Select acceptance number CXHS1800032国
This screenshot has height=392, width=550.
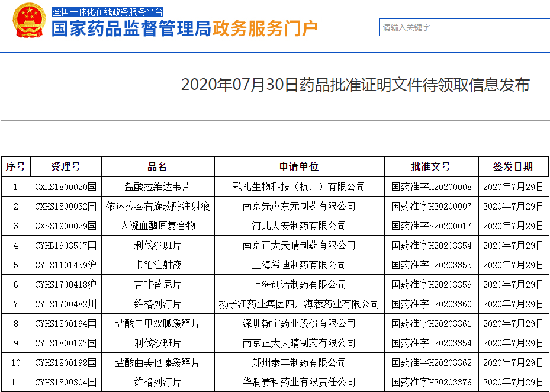click(x=66, y=206)
